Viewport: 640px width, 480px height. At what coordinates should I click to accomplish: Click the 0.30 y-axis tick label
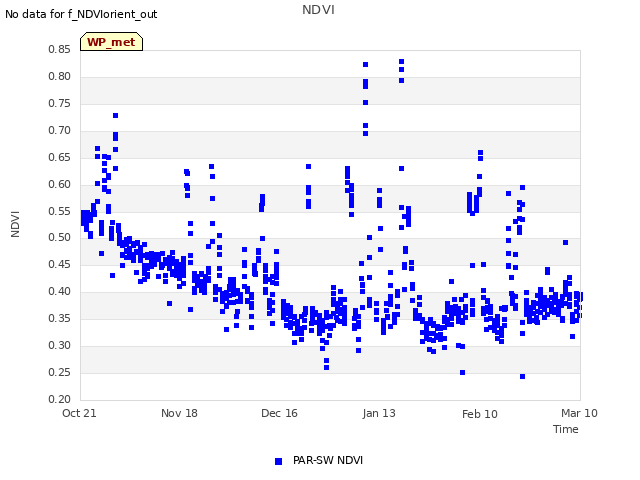[x=60, y=345]
